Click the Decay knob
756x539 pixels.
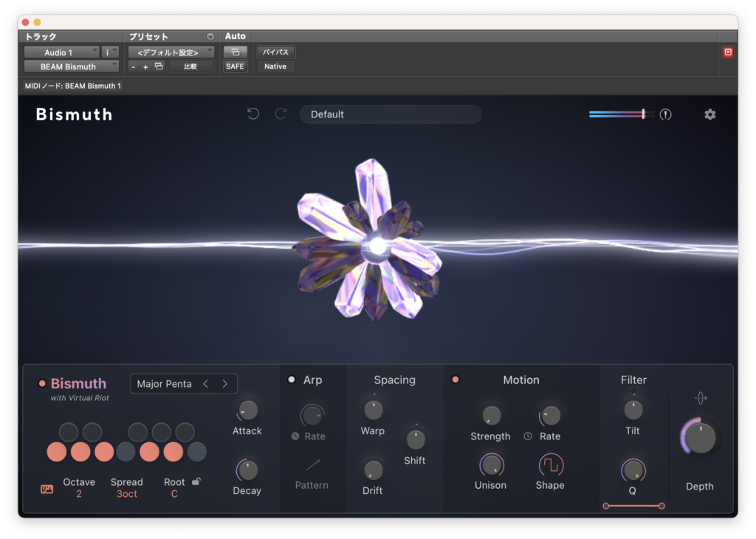pos(247,470)
